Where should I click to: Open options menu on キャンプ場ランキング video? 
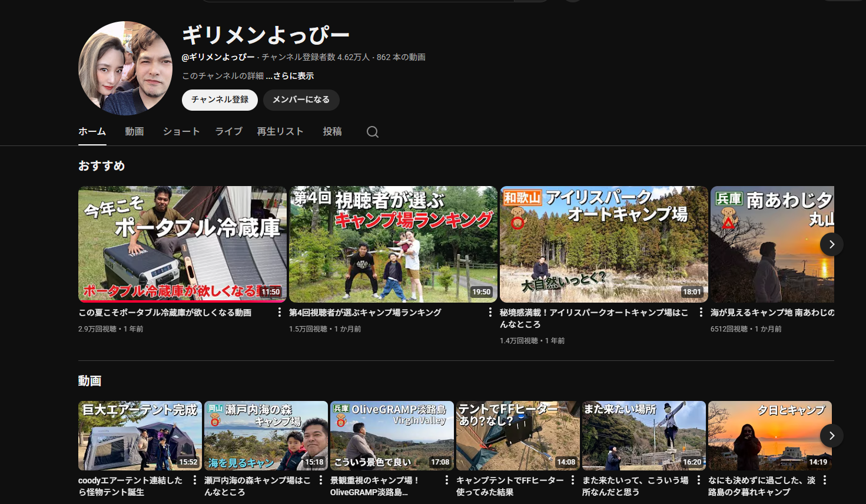pyautogui.click(x=490, y=313)
